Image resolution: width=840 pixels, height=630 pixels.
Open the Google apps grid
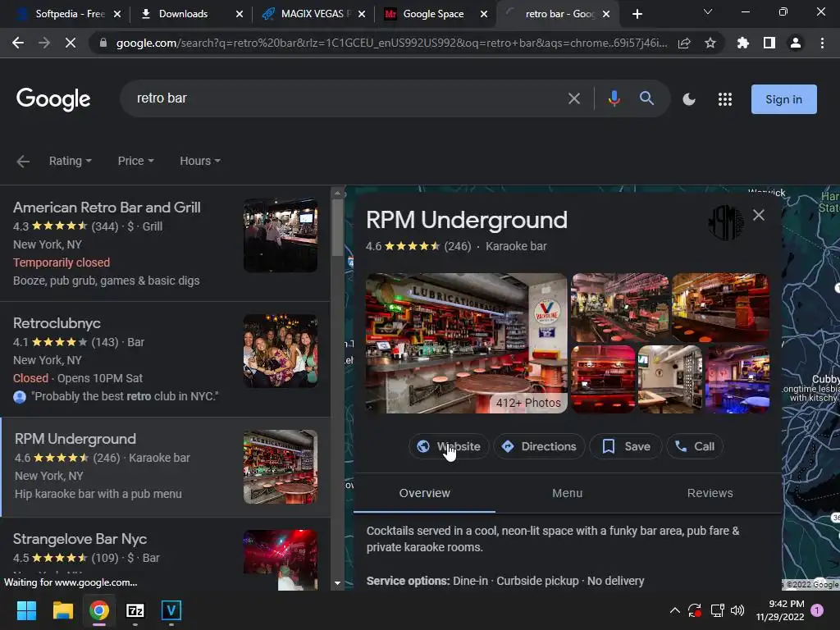click(x=725, y=99)
